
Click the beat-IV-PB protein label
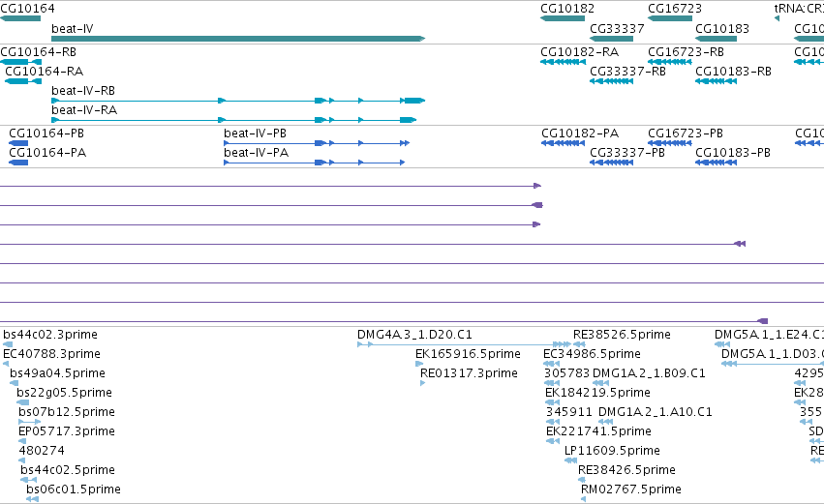point(255,133)
